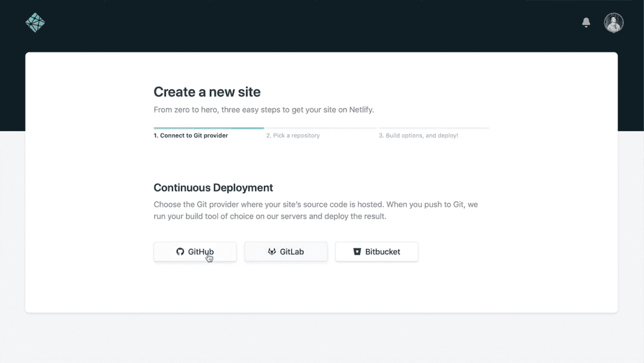644x363 pixels.
Task: Select GitLab as the Git provider
Action: pos(286,251)
